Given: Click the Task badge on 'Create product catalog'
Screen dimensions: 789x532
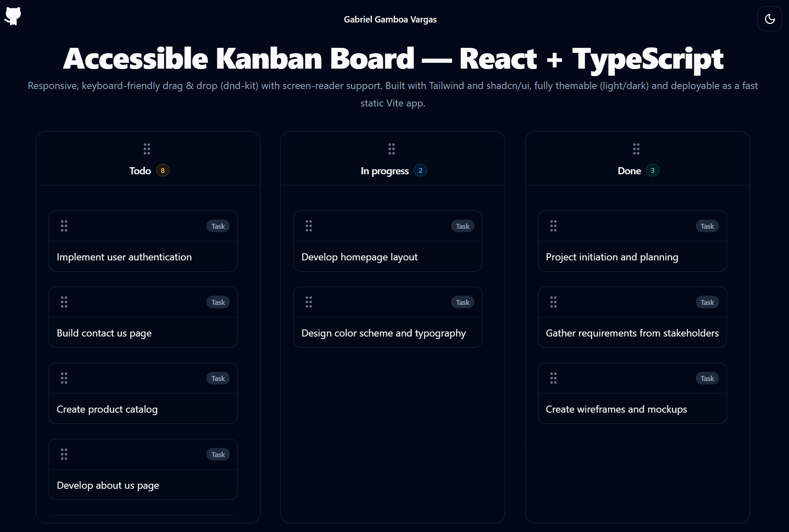Looking at the screenshot, I should tap(218, 378).
